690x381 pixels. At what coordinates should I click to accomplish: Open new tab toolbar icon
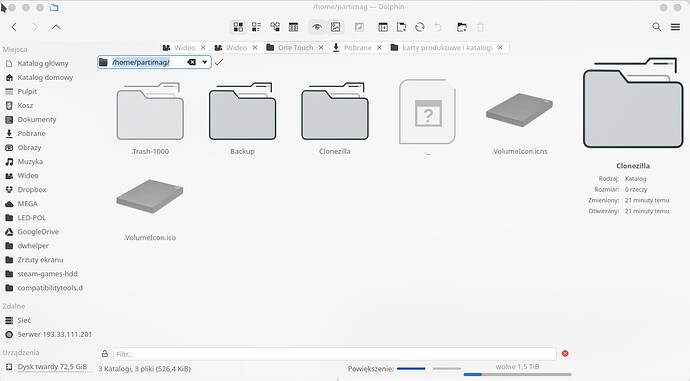[x=401, y=27]
